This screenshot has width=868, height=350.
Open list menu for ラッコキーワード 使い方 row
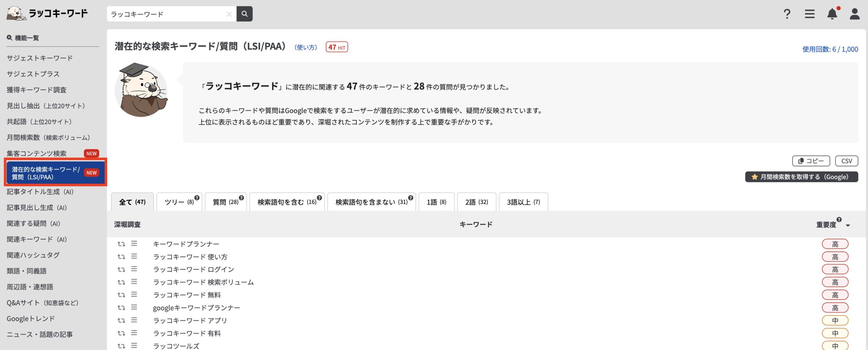click(134, 256)
